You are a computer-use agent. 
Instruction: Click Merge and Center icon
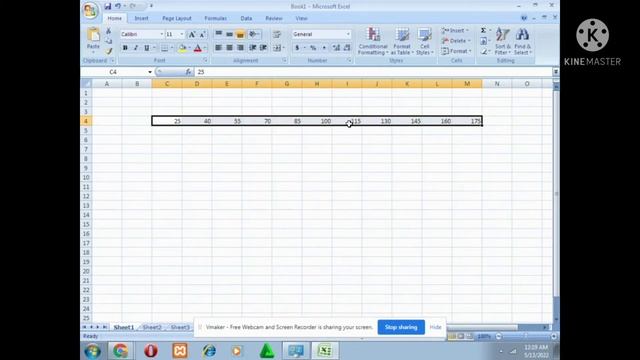277,48
